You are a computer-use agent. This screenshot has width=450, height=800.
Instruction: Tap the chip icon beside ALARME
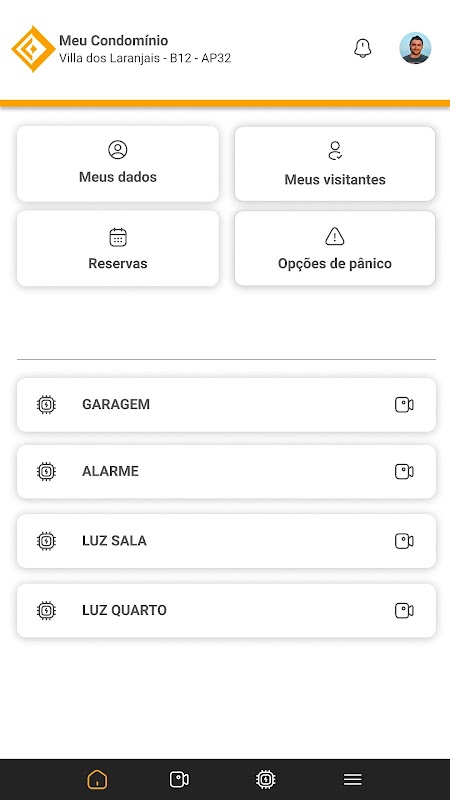tap(46, 471)
